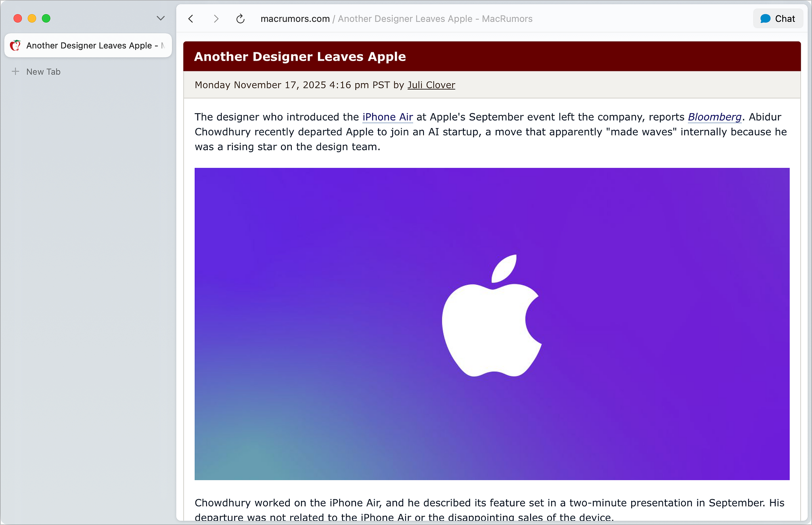
Task: Reload the MacRumors article page
Action: click(240, 18)
